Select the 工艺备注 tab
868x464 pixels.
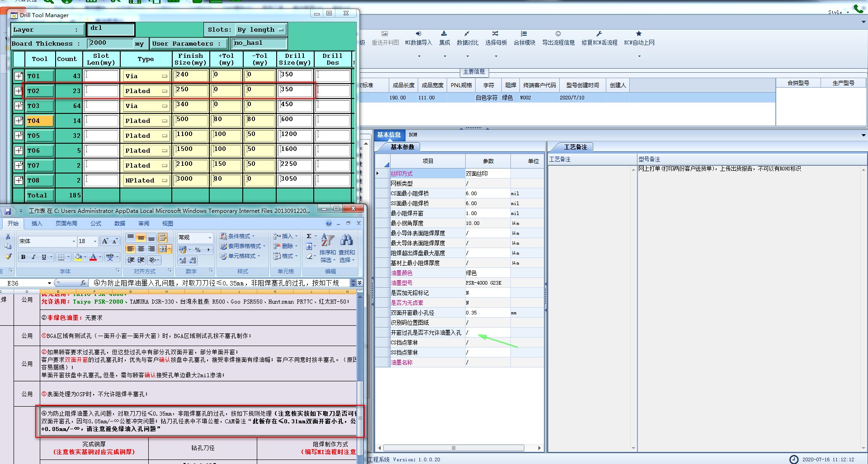(576, 147)
